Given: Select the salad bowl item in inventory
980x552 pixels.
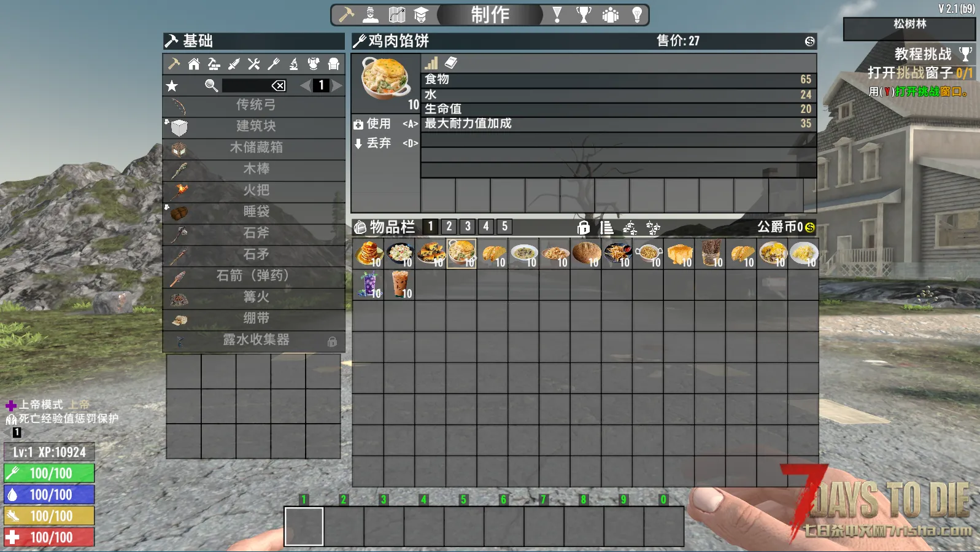Looking at the screenshot, I should 399,253.
